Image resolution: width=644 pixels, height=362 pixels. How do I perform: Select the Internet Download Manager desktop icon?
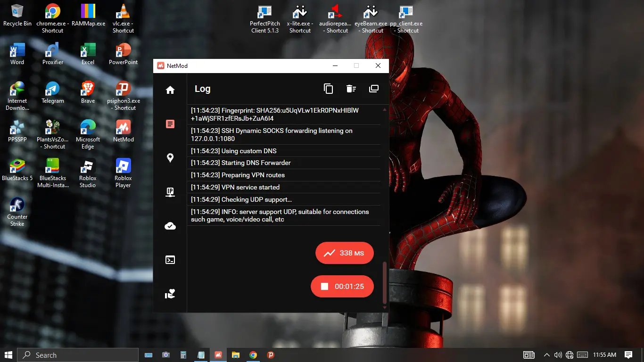pos(17,96)
